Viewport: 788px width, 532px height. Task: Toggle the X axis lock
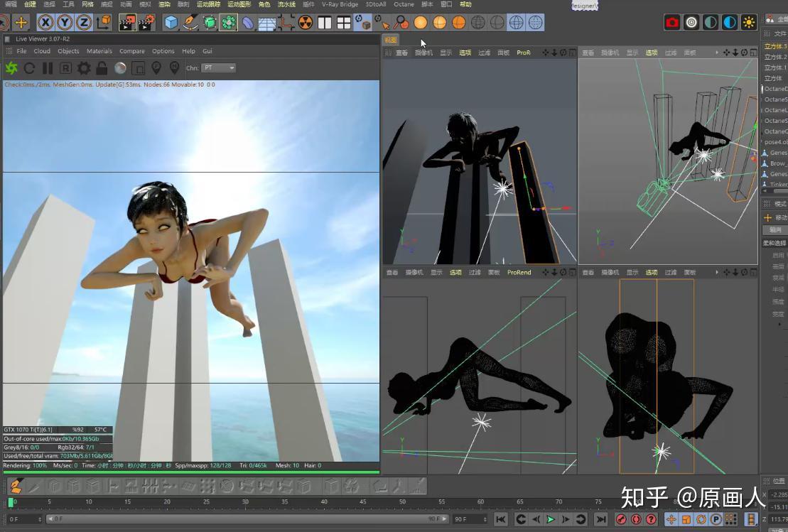click(x=45, y=23)
